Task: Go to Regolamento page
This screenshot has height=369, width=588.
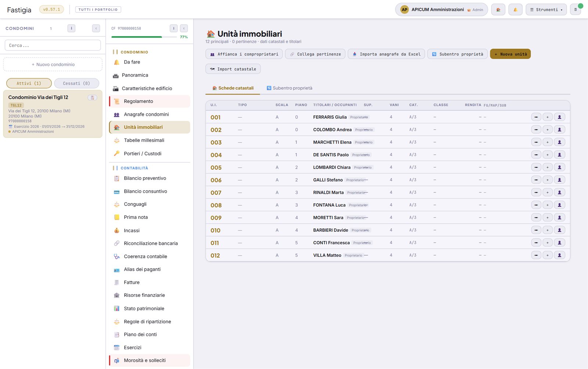Action: (150, 101)
